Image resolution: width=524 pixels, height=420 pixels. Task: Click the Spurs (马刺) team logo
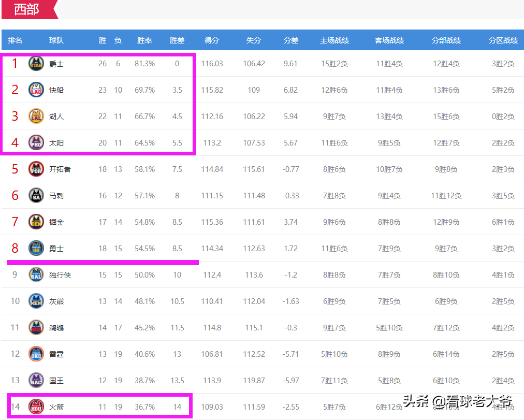pos(35,195)
